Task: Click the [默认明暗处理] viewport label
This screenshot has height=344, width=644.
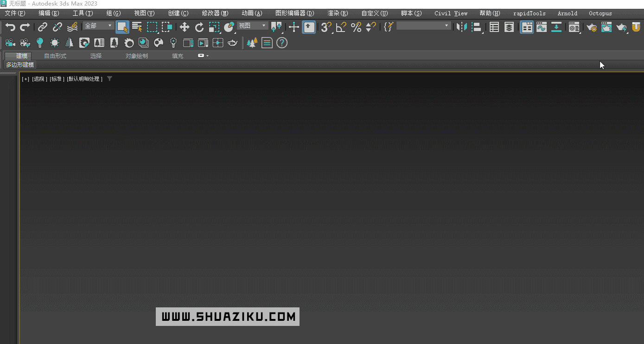Action: click(84, 79)
